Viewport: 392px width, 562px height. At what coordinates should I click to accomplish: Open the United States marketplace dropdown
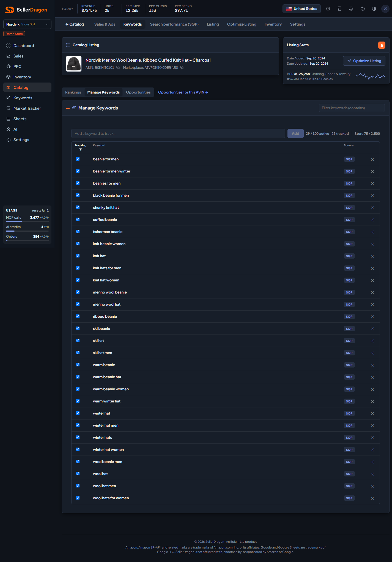click(x=301, y=9)
